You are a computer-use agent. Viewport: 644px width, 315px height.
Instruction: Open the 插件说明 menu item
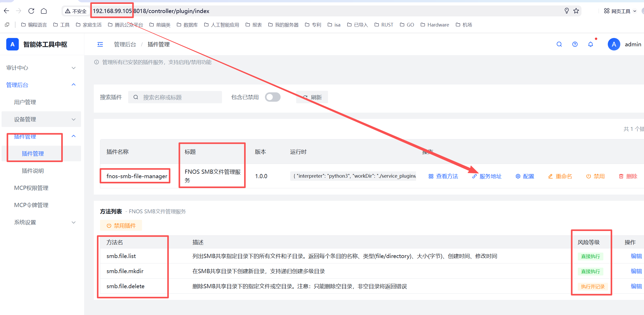(33, 171)
